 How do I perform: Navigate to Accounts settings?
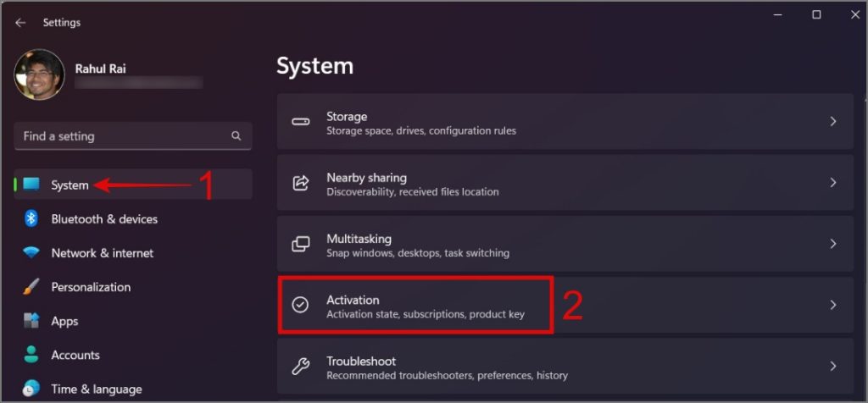tap(75, 355)
